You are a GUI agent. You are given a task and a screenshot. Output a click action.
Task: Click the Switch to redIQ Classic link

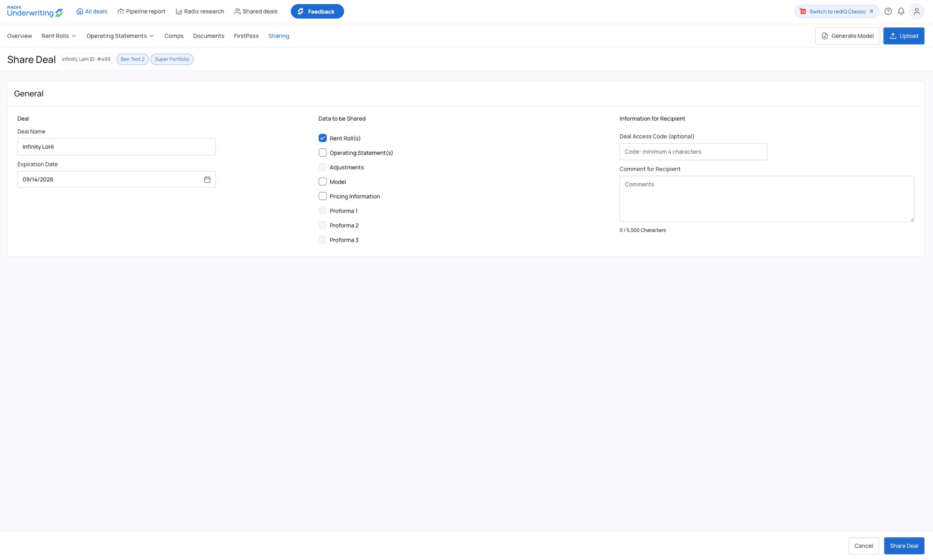click(x=836, y=12)
